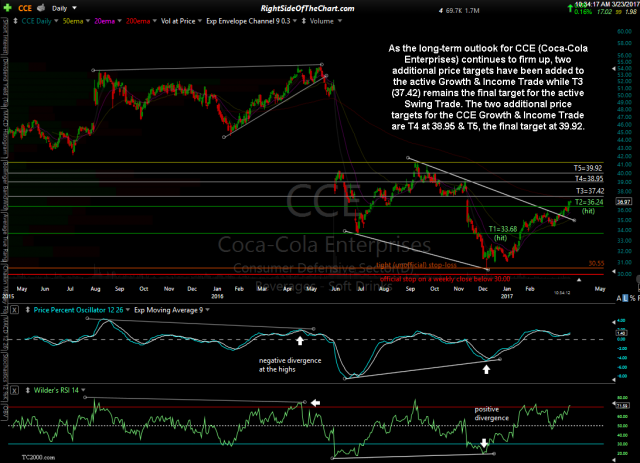Screen dimensions: 640x463
Task: Click the RSI current value label 71.55
Action: click(622, 405)
